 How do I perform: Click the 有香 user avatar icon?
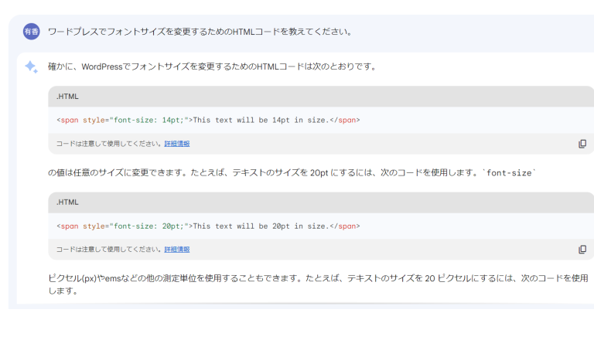[x=31, y=32]
